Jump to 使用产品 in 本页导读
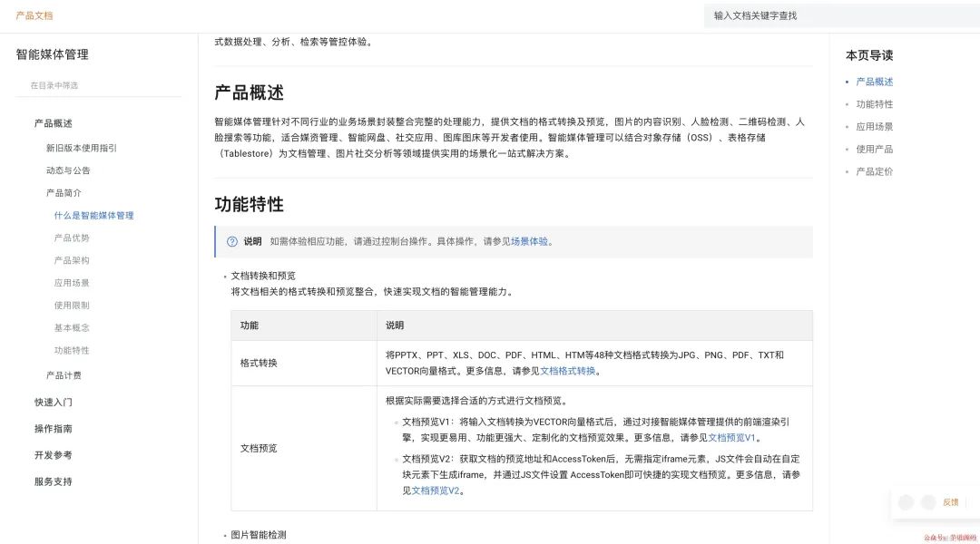 (x=875, y=150)
